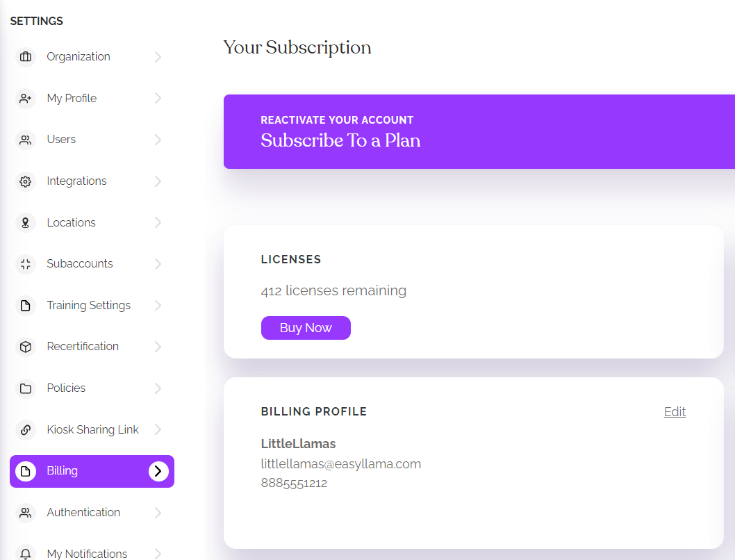Expand the Organization chevron arrow
735x560 pixels.
[158, 57]
